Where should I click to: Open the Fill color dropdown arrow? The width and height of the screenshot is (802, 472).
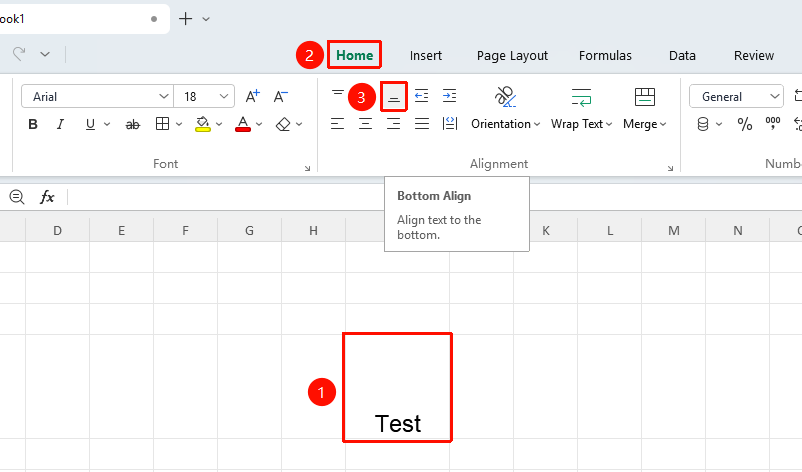tap(219, 124)
